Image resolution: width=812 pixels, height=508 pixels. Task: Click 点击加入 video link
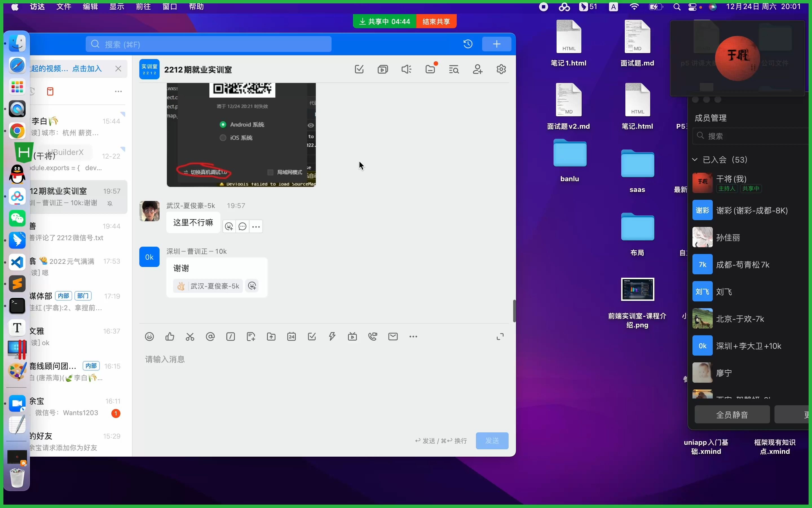[x=87, y=69]
